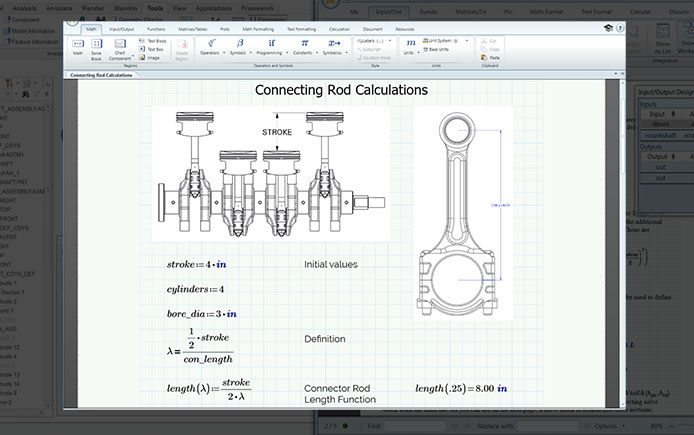The width and height of the screenshot is (694, 435).
Task: Open the graduation cap learning resources icon
Action: (608, 29)
